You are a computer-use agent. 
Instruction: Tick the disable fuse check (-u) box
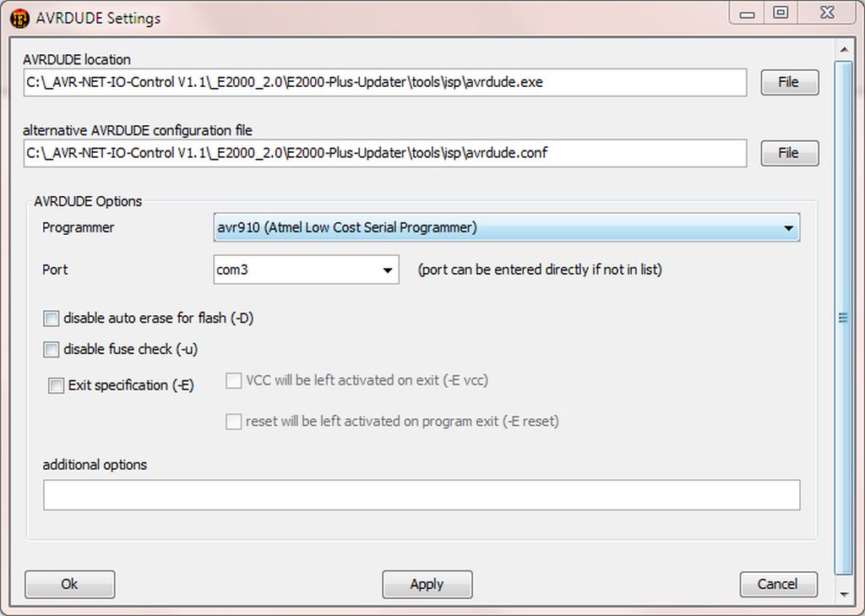pos(52,349)
